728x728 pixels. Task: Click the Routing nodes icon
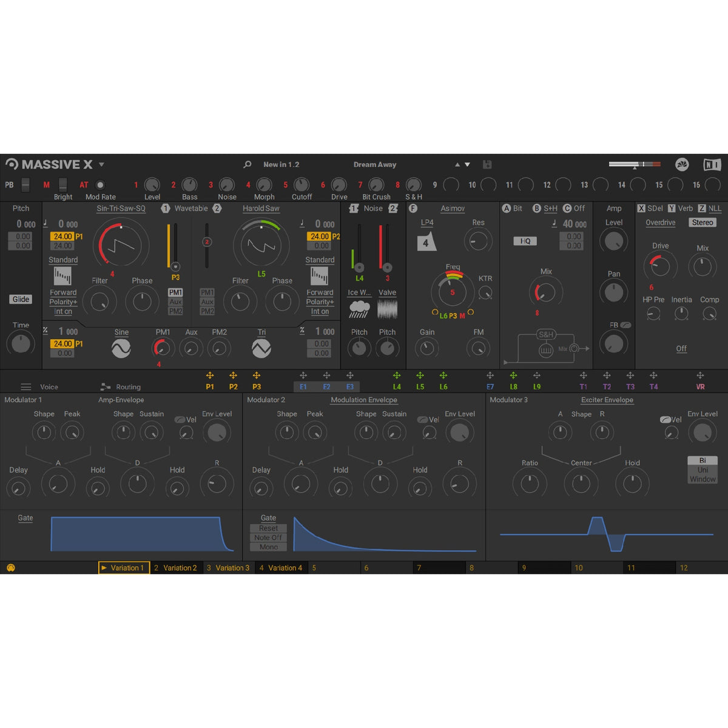pyautogui.click(x=106, y=387)
